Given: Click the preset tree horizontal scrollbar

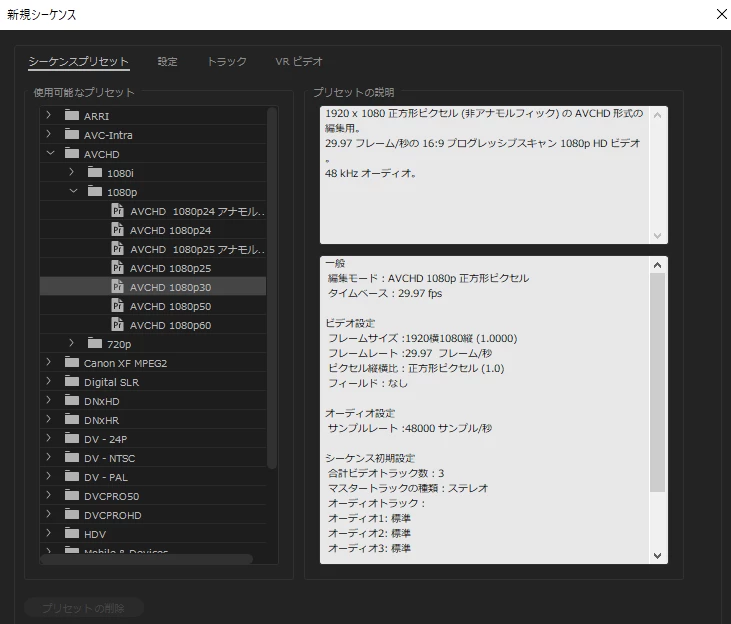Looking at the screenshot, I should point(147,559).
